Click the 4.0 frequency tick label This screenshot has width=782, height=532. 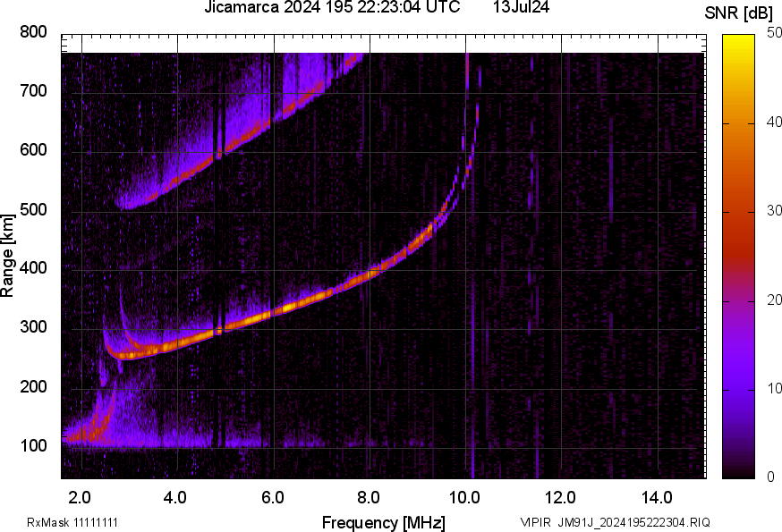(x=175, y=497)
